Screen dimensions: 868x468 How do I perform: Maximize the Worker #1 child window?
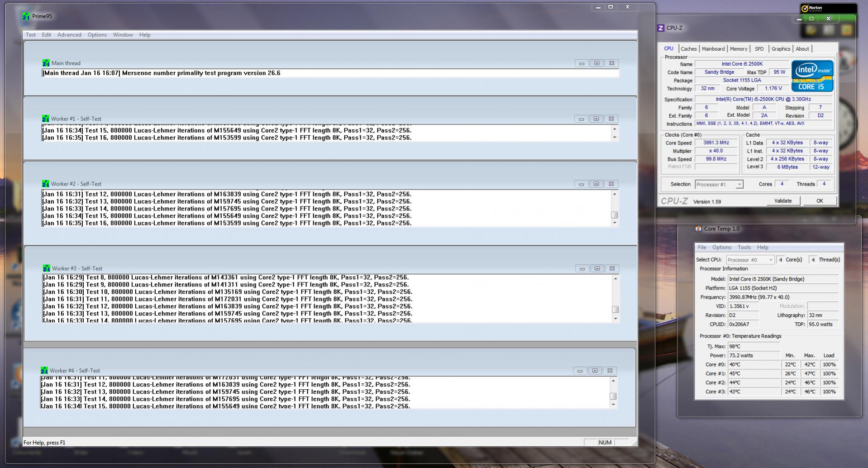596,119
